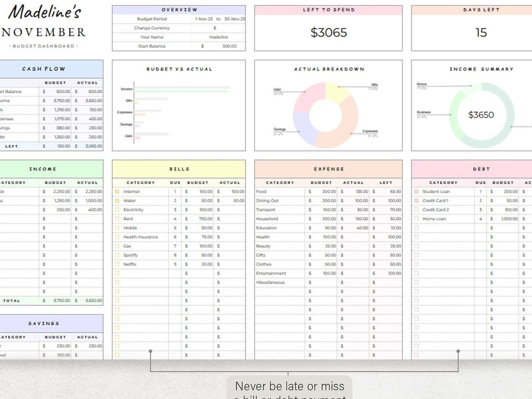532x399 pixels.
Task: Check the Health Insurance bill checkbox
Action: point(117,237)
